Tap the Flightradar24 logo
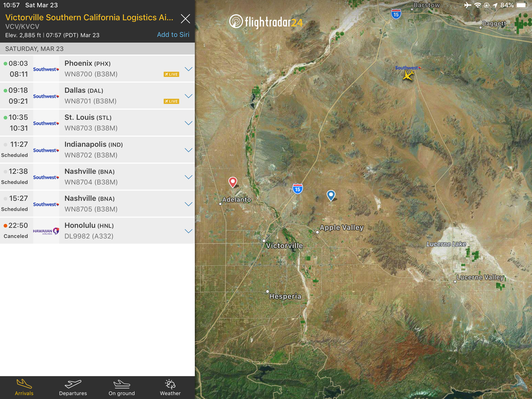 click(x=266, y=22)
